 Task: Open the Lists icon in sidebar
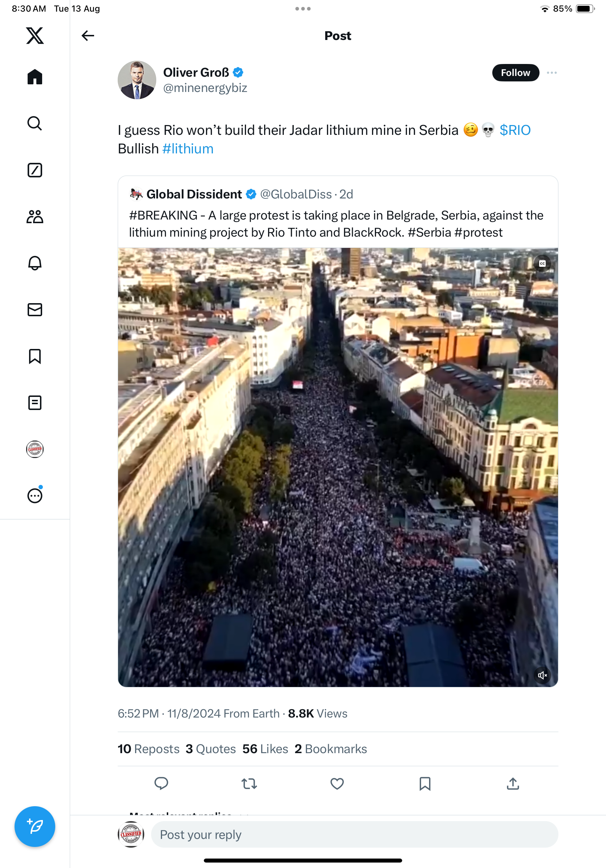pyautogui.click(x=35, y=403)
